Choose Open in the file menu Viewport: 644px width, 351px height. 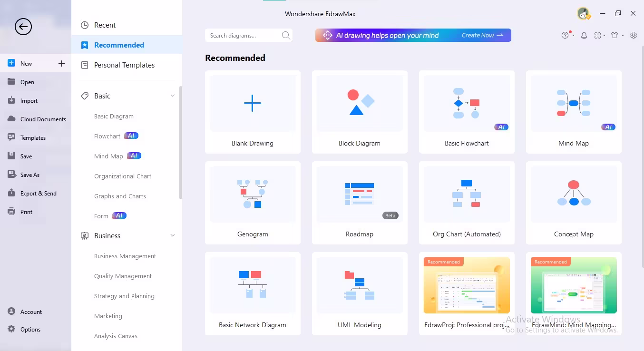pos(36,82)
